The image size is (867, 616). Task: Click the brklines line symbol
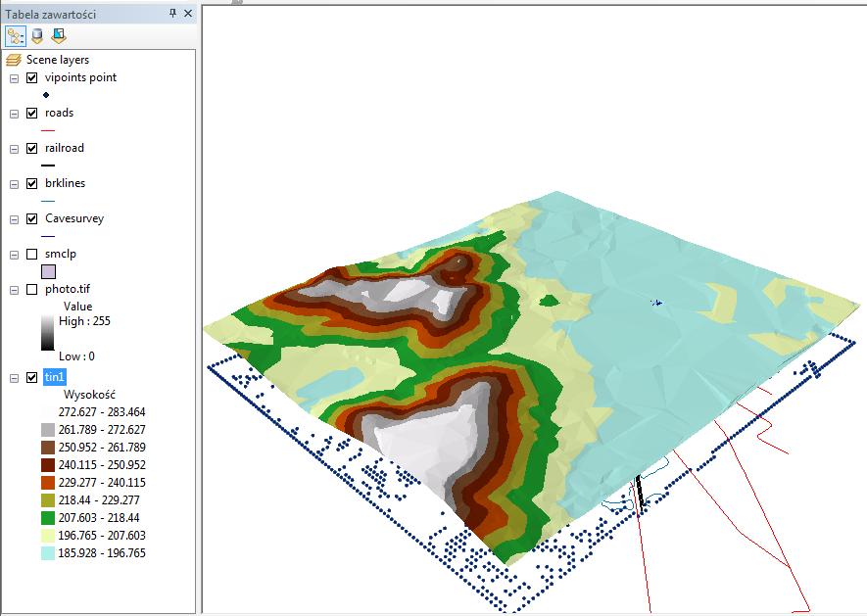[x=48, y=201]
